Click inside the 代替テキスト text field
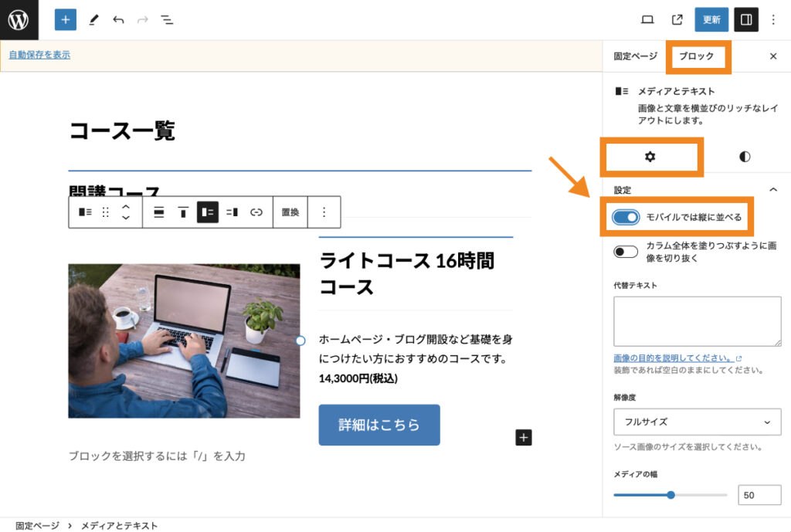The image size is (791, 532). click(x=697, y=321)
